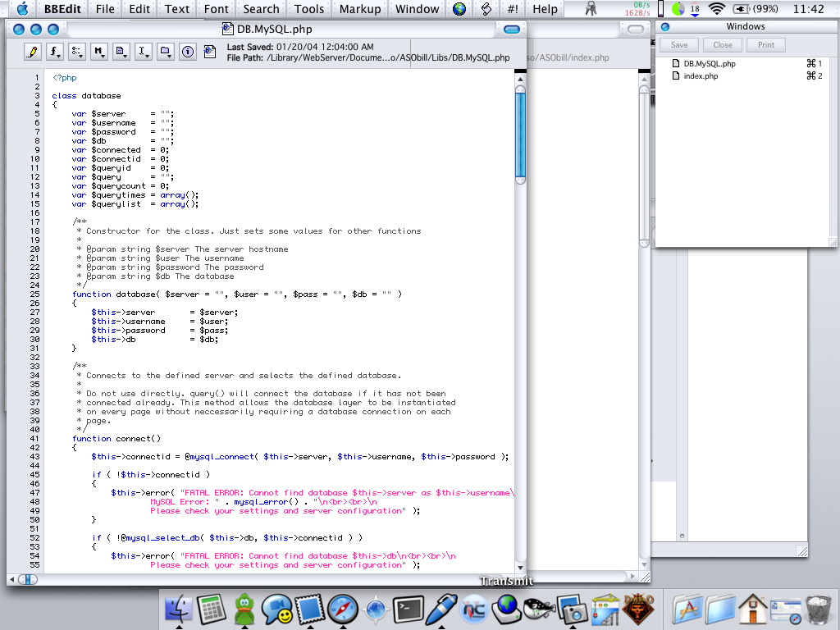Toggle toolbar with the top-right pill button
Image resolution: width=840 pixels, height=630 pixels.
[512, 30]
